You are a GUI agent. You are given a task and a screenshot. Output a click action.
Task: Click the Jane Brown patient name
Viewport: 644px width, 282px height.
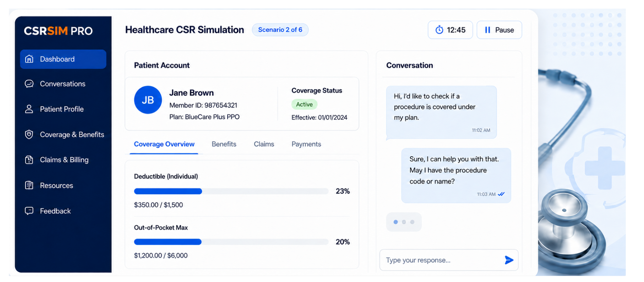tap(192, 93)
